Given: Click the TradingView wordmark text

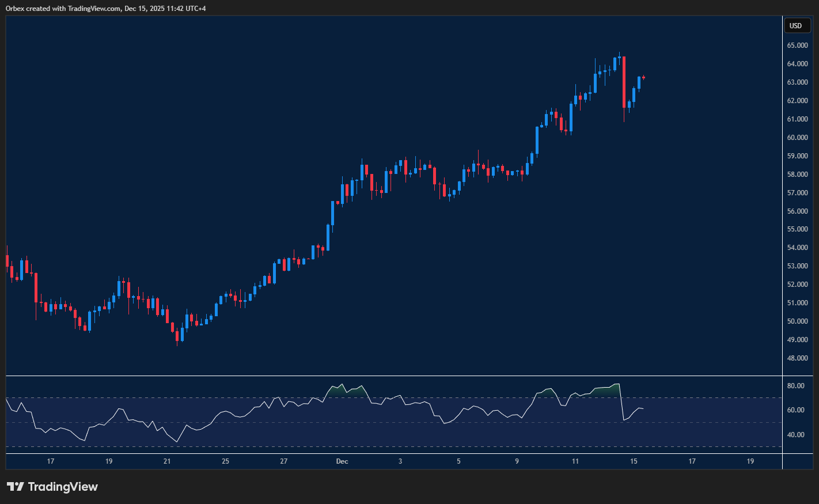Looking at the screenshot, I should (x=63, y=487).
